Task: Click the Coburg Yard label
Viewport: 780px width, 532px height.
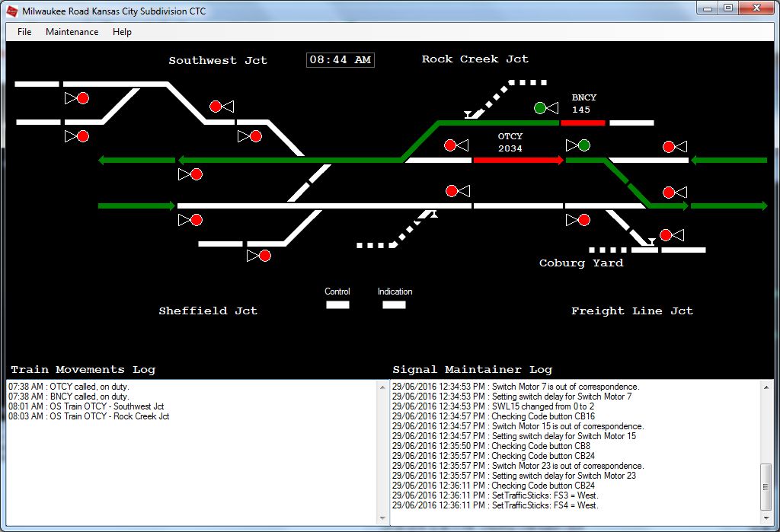Action: [581, 263]
